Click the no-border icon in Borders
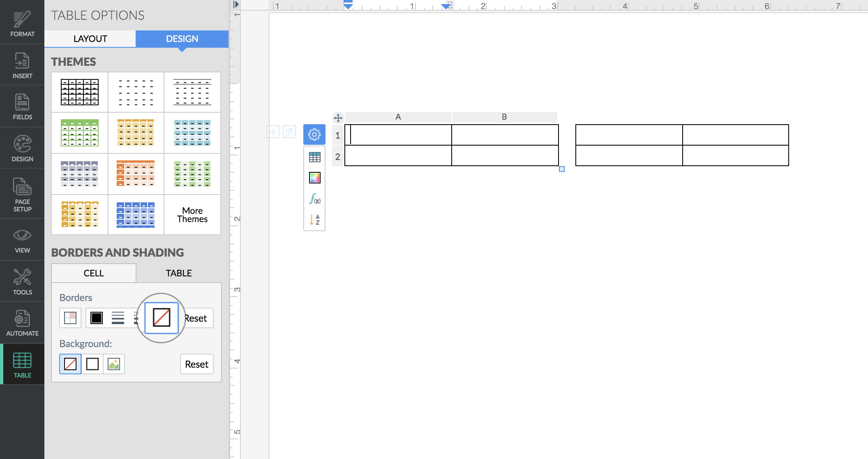The height and width of the screenshot is (459, 868). point(161,318)
